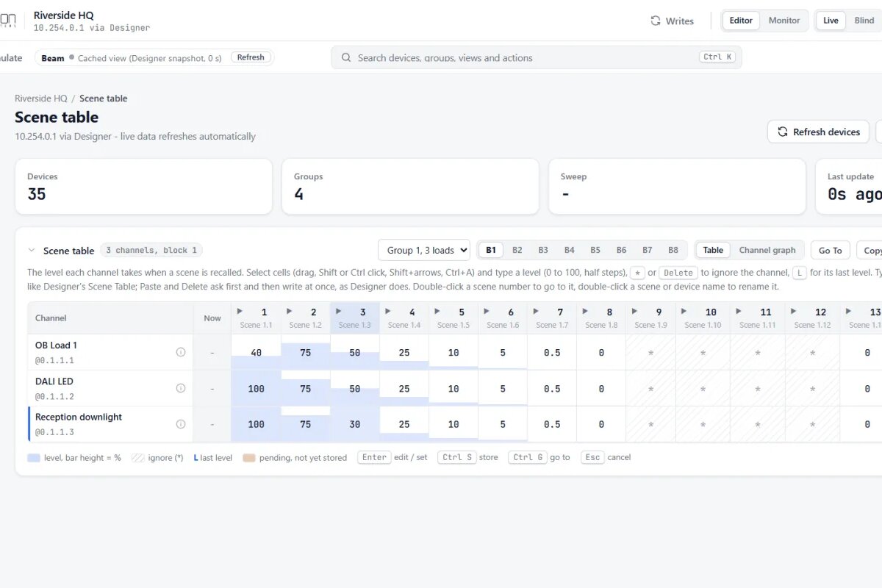
Task: Select OB Load 1 Scene 1.1 cell 40
Action: 256,352
